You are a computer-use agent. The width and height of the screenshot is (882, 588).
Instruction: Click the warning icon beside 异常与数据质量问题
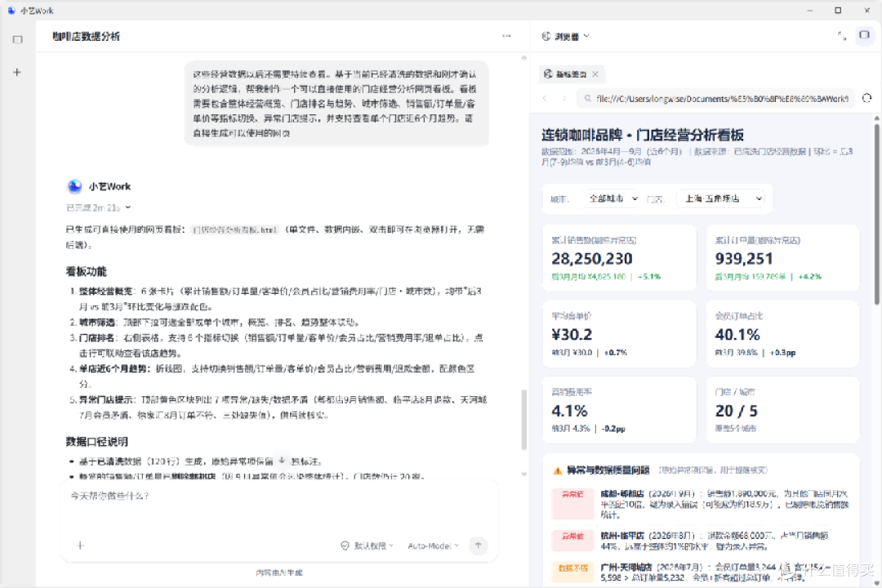tap(557, 470)
